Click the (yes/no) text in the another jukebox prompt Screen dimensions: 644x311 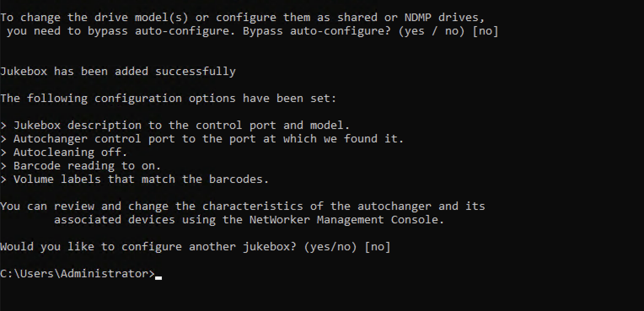330,247
